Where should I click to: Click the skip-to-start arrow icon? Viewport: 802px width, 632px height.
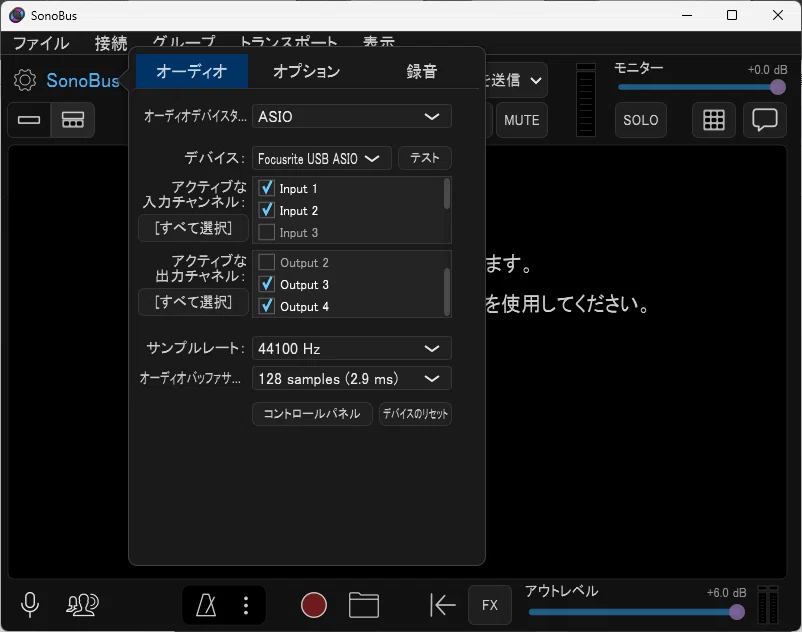(x=442, y=605)
